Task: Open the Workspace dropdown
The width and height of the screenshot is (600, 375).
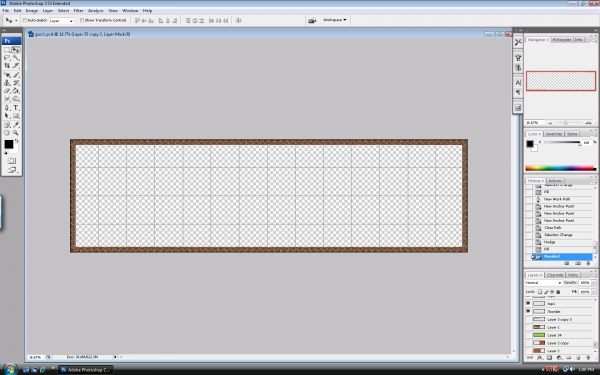Action: coord(334,20)
